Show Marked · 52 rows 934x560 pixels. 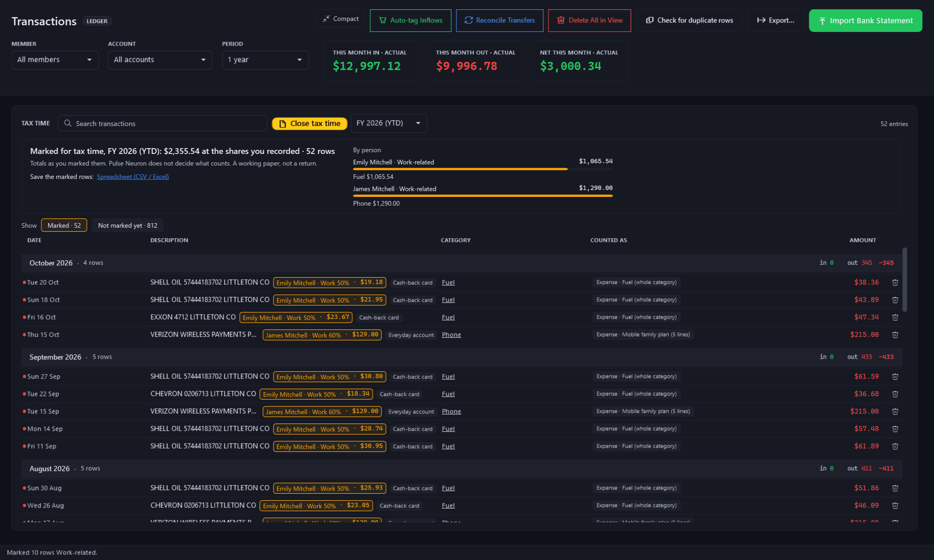64,225
